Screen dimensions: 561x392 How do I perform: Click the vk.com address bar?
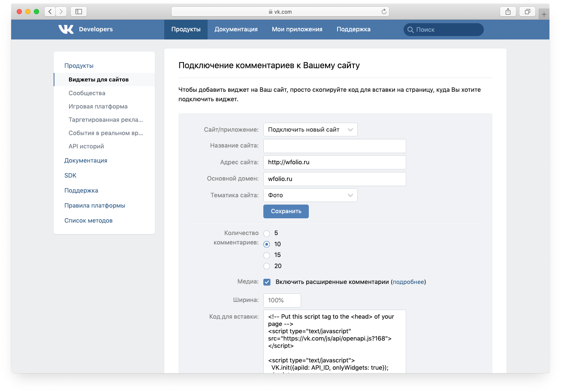[280, 12]
